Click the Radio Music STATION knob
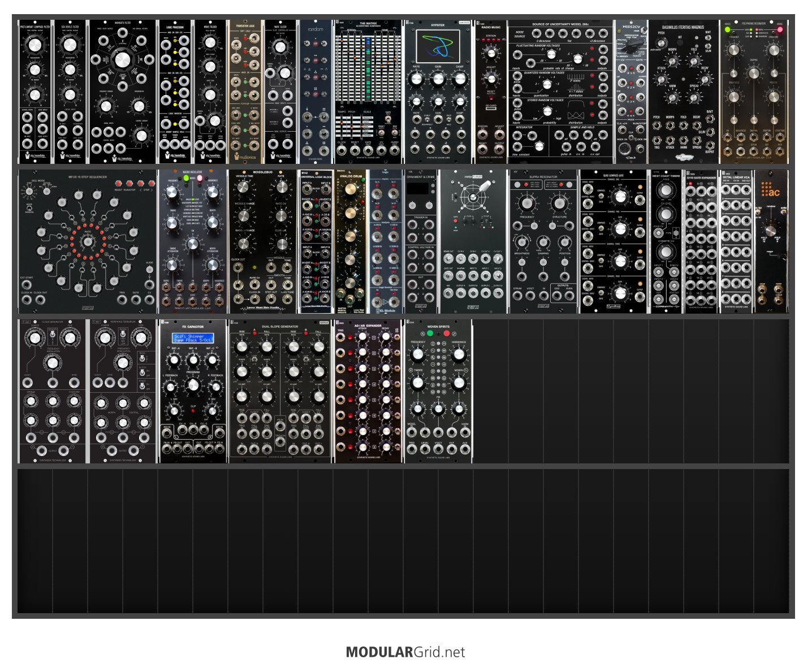 [x=491, y=53]
